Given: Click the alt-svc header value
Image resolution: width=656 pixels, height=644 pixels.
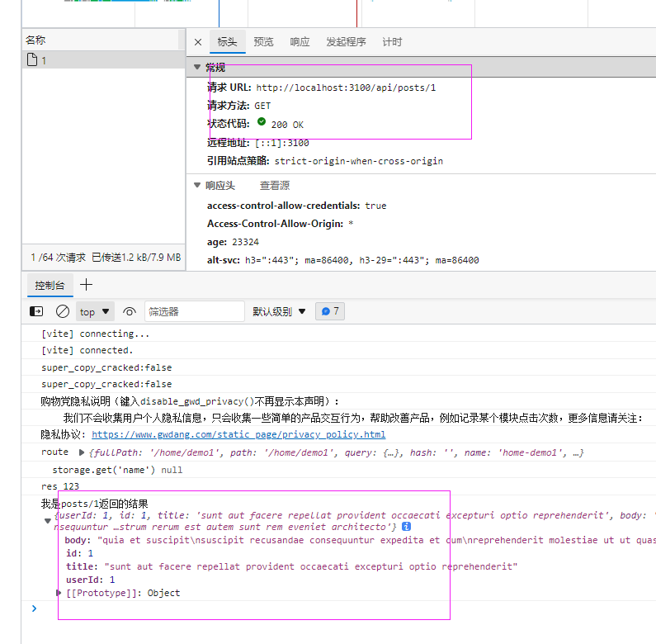Looking at the screenshot, I should coord(362,260).
